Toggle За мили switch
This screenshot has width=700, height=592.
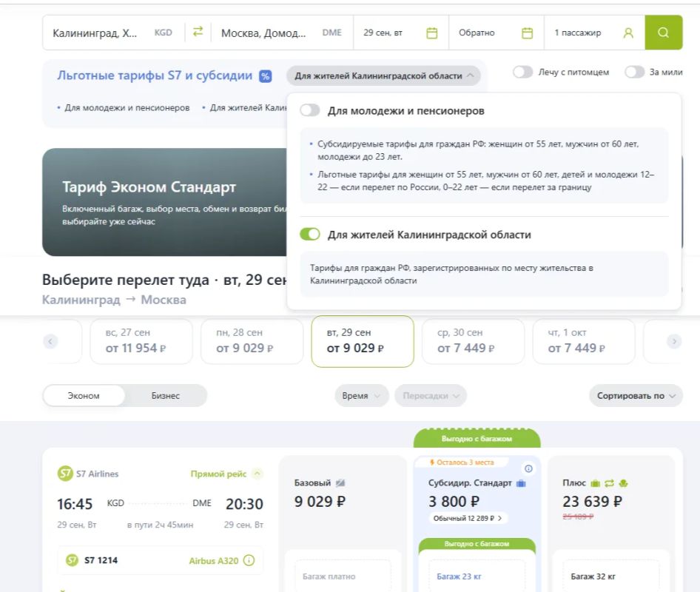[634, 72]
